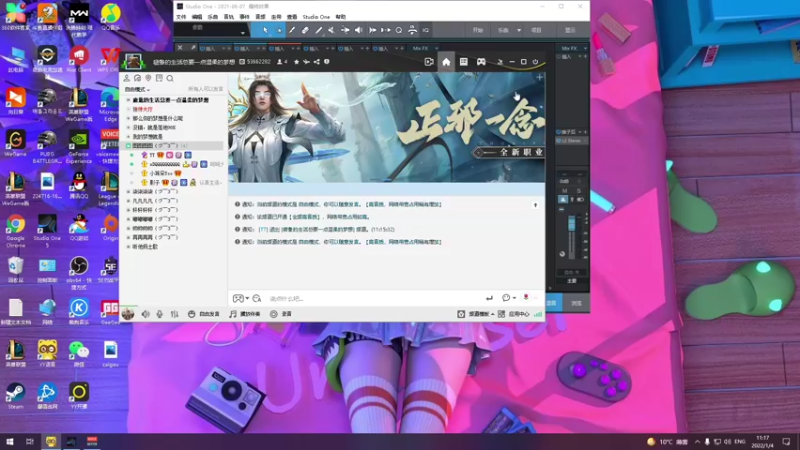This screenshot has width=800, height=450.
Task: Click the 显示 button in Studio One
Action: [570, 30]
